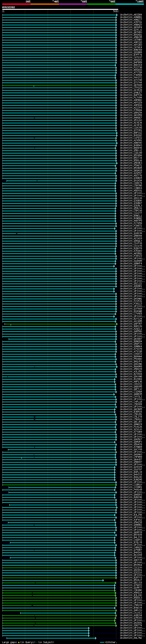
Task: Open hit UniRef100_A9NRB1
Action: click(131, 17)
